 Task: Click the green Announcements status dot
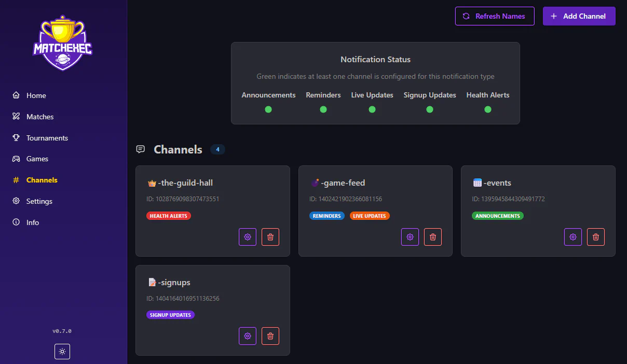click(x=268, y=109)
